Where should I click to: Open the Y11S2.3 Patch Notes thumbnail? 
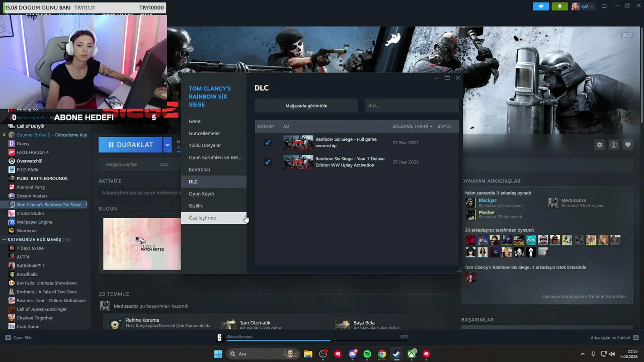(142, 244)
